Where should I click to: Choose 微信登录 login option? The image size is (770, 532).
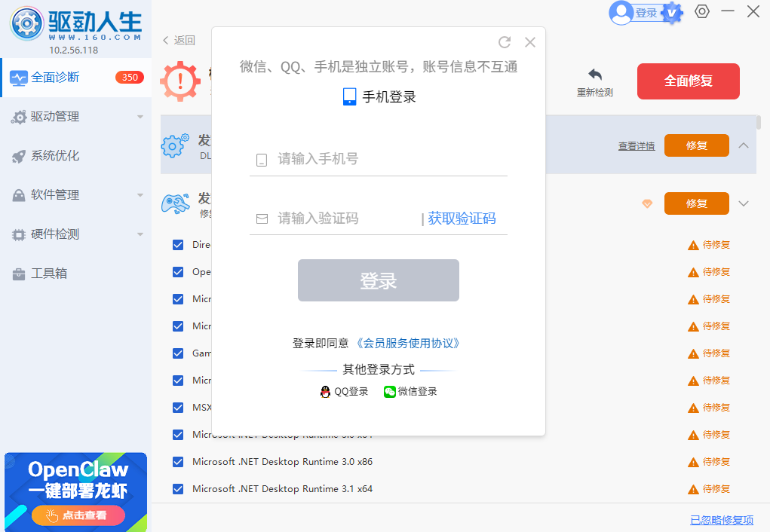tap(410, 392)
